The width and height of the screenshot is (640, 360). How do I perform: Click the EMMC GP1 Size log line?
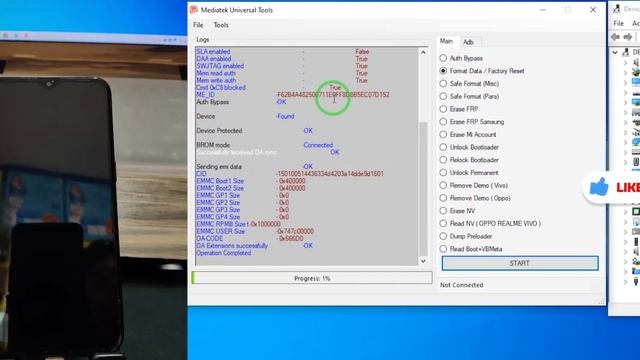coord(242,196)
